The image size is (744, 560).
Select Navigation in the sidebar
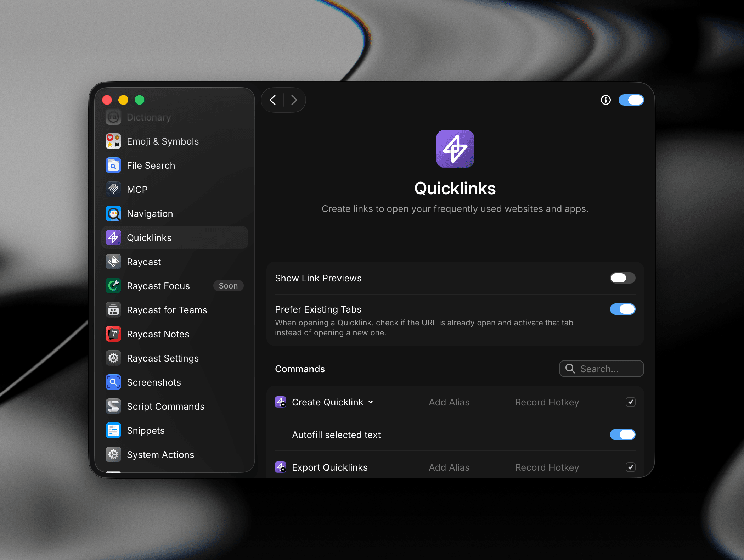click(174, 214)
